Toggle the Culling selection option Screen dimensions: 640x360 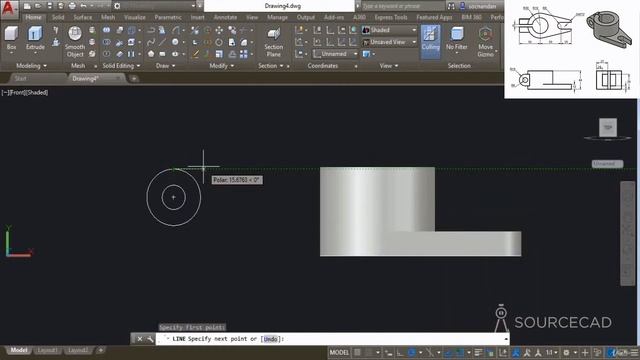pos(430,42)
